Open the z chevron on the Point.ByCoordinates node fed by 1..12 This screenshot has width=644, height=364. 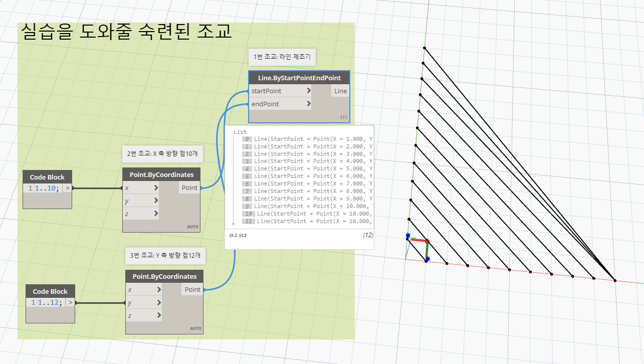(159, 316)
